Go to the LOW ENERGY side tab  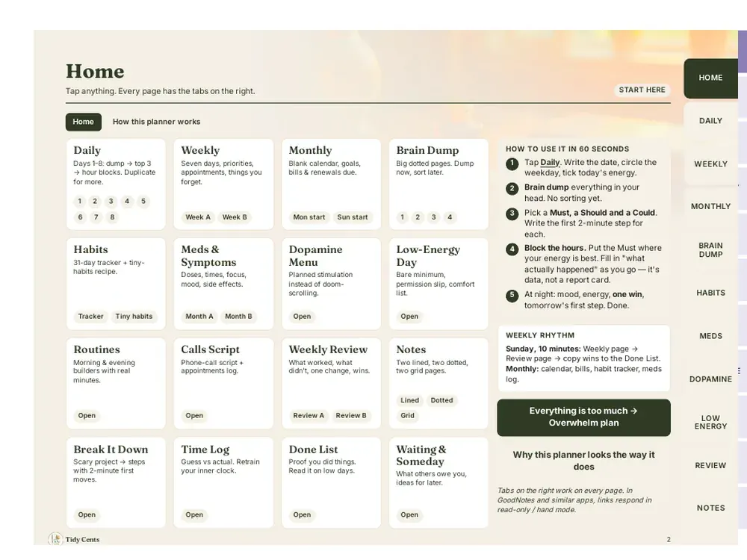coord(710,423)
